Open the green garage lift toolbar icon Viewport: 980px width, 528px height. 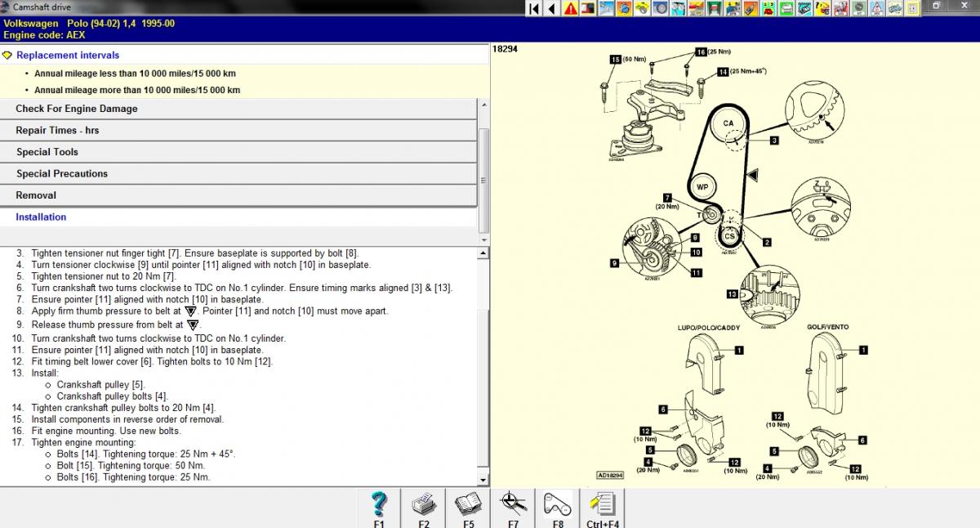(x=713, y=8)
